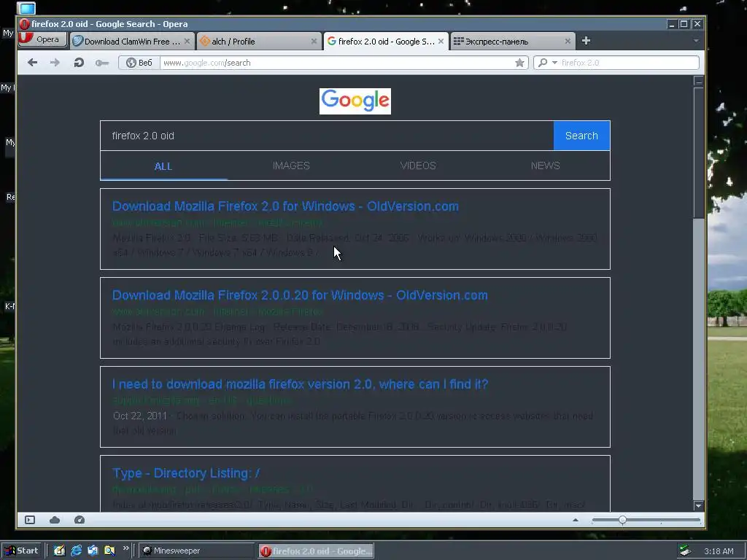Open the view options up-arrow in status bar
The image size is (747, 560).
click(576, 520)
